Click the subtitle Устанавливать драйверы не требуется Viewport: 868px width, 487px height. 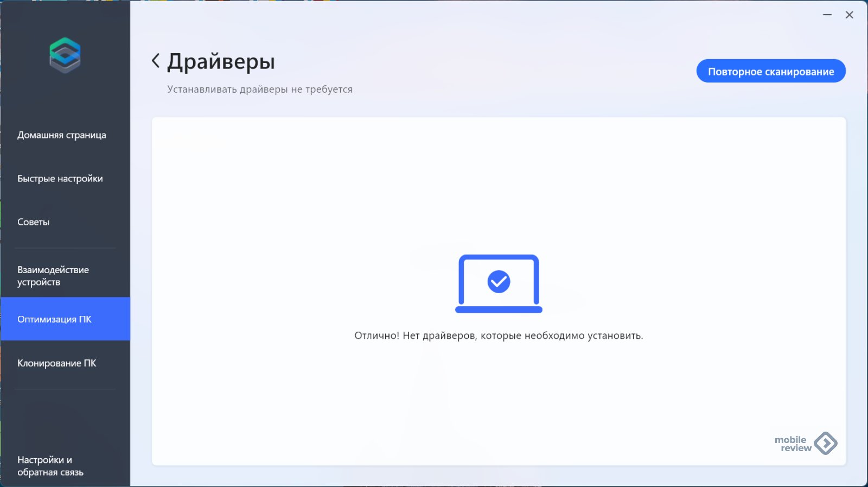[x=260, y=90]
